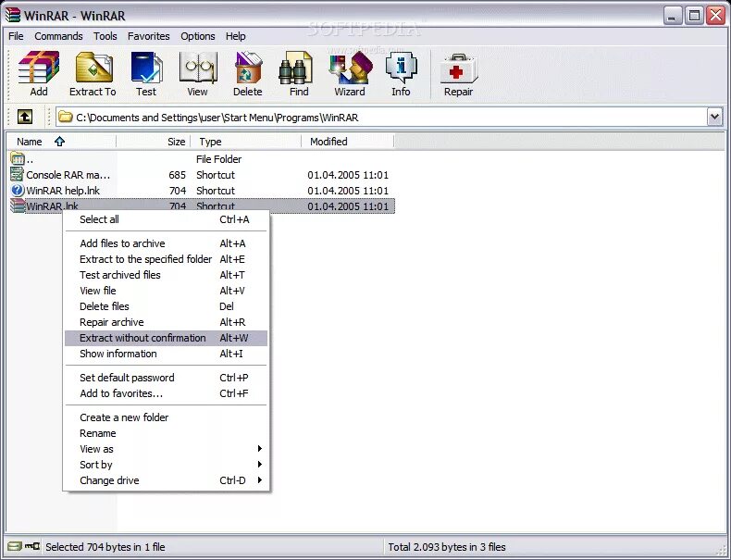Image resolution: width=731 pixels, height=560 pixels.
Task: Show the Info toolbar icon
Action: tap(401, 68)
